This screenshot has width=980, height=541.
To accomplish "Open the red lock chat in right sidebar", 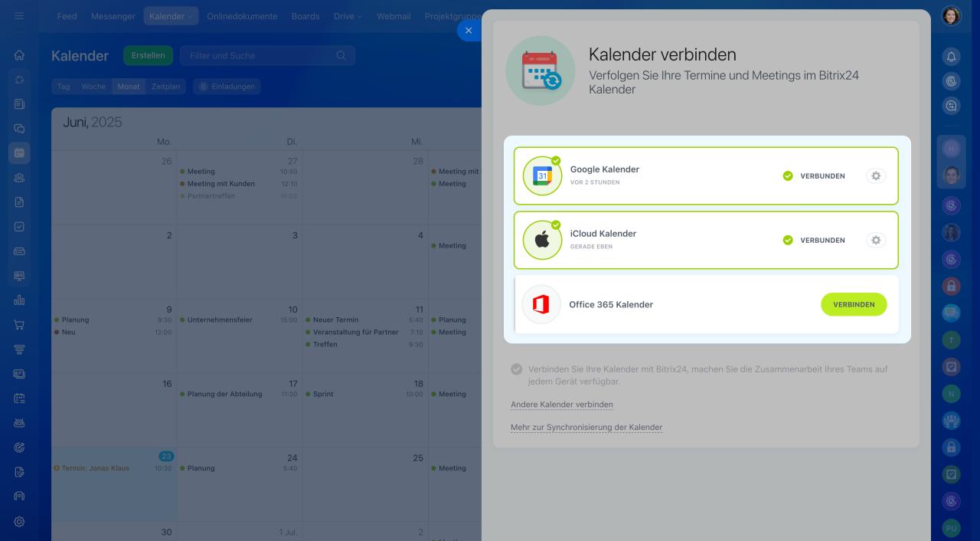I will (x=951, y=286).
